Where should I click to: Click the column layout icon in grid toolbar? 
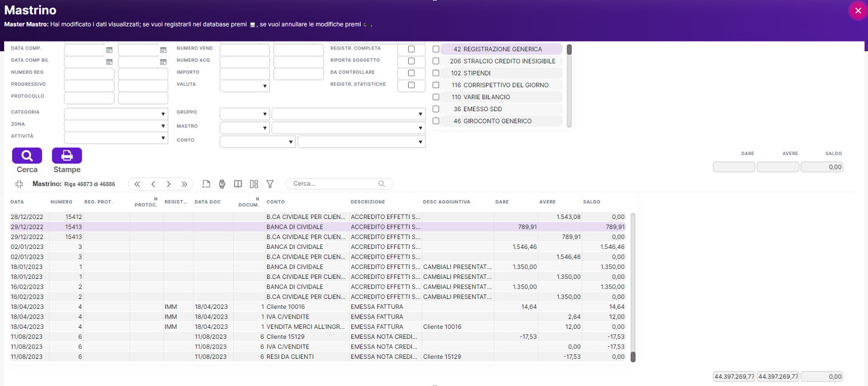254,184
